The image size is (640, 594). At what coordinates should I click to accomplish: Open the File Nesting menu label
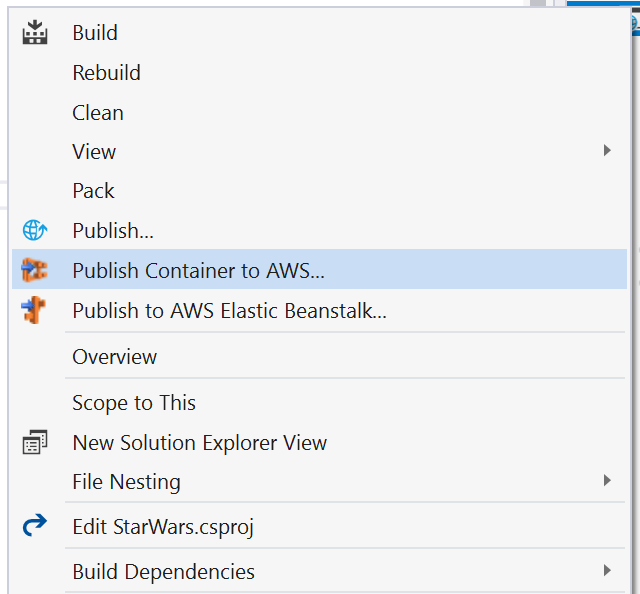pyautogui.click(x=126, y=482)
